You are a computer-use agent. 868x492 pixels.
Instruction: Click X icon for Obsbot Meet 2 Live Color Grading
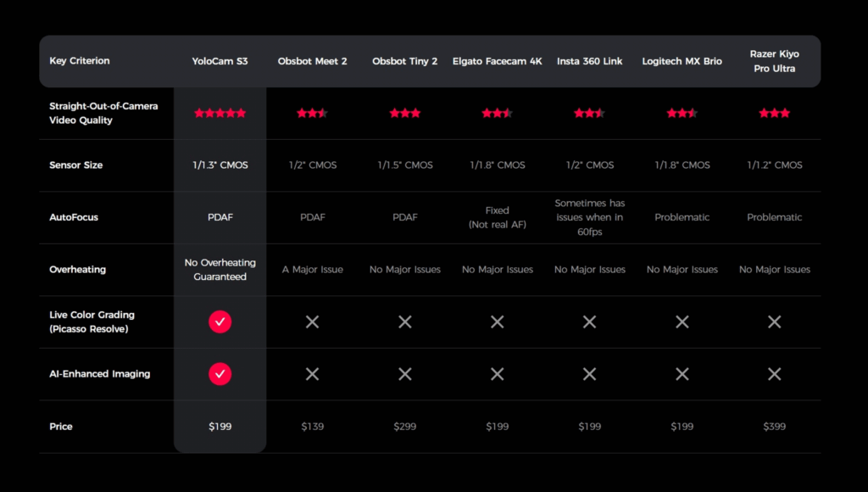312,321
